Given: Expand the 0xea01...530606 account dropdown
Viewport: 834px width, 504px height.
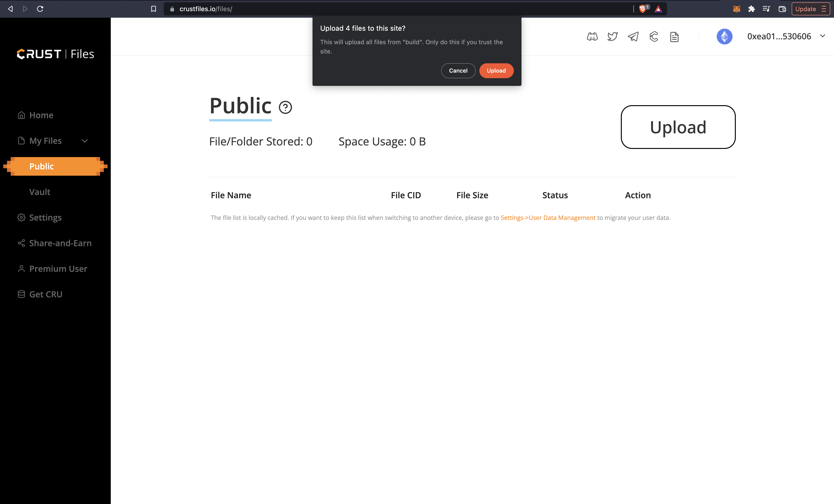Looking at the screenshot, I should click(x=823, y=36).
